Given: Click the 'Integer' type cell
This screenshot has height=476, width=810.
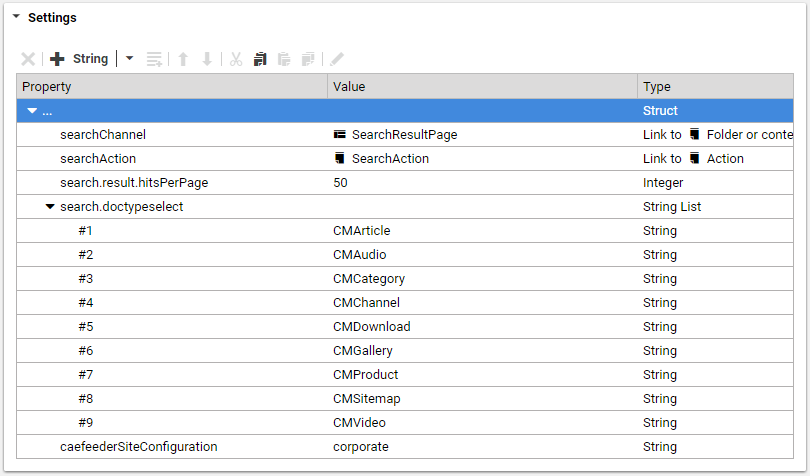Looking at the screenshot, I should 715,182.
